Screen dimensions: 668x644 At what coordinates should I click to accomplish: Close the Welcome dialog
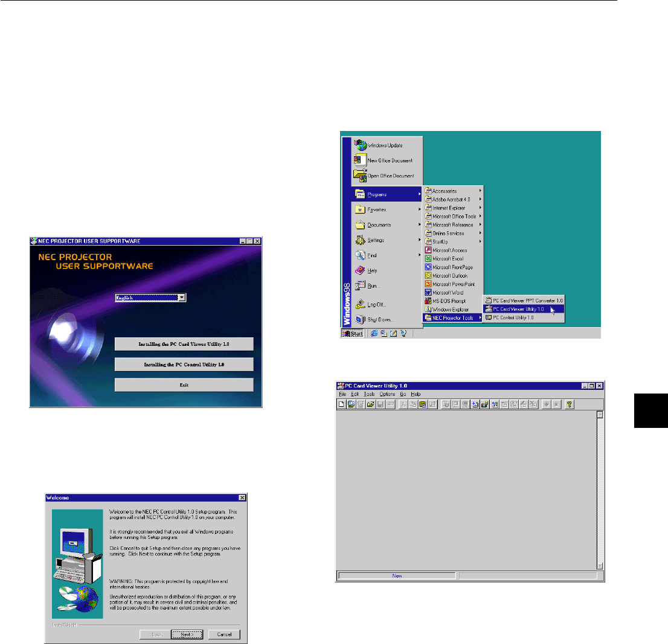click(x=242, y=497)
